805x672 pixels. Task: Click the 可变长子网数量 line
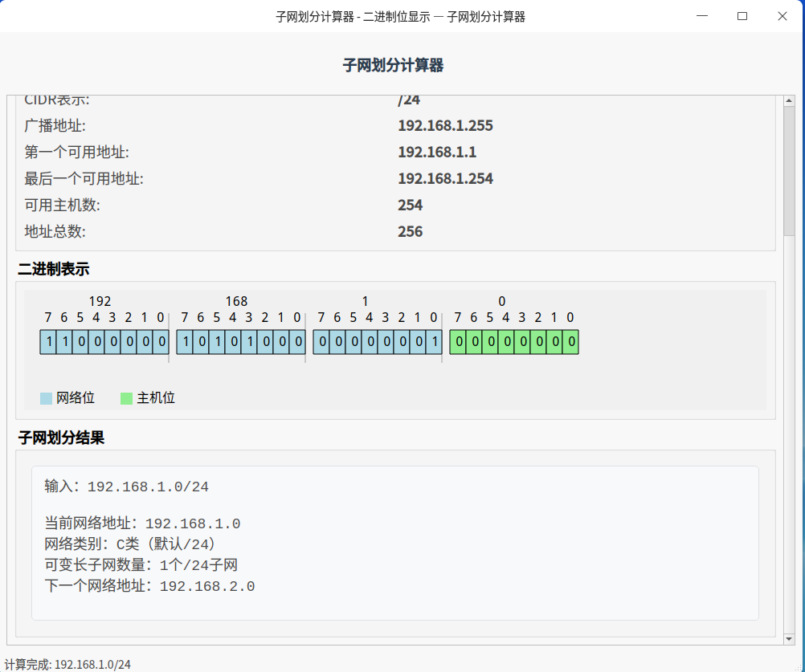click(141, 565)
